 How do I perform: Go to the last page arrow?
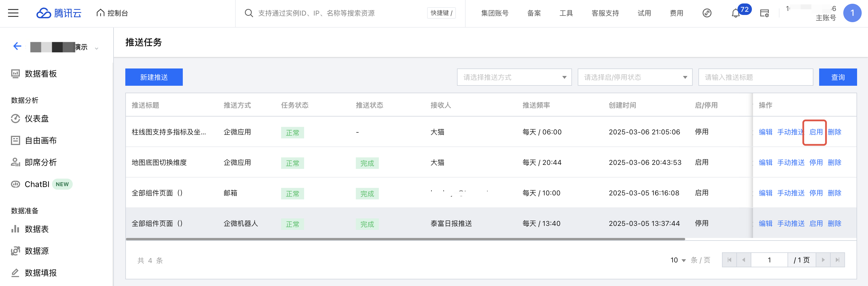(x=837, y=260)
